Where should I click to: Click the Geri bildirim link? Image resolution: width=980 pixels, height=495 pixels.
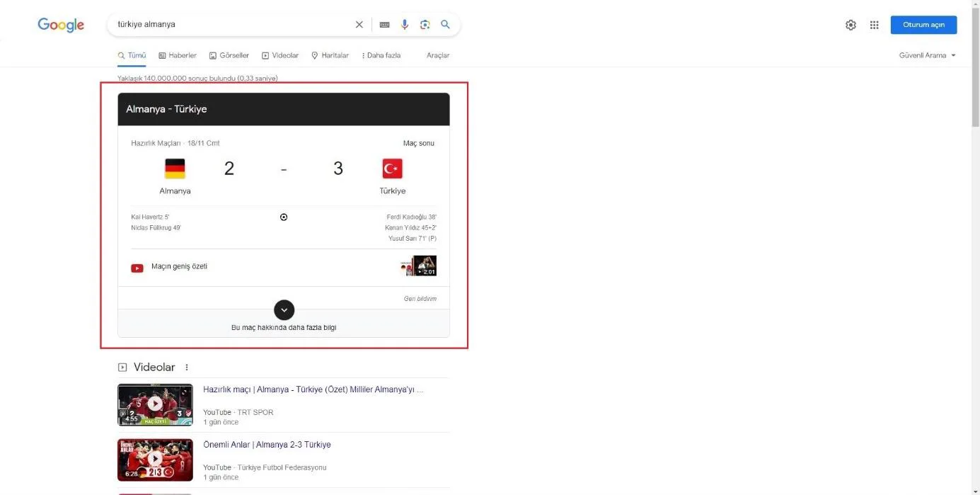(x=420, y=299)
